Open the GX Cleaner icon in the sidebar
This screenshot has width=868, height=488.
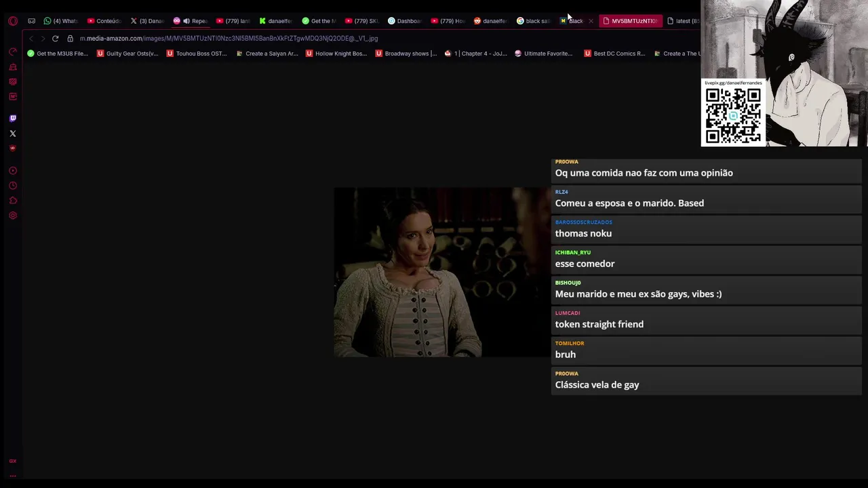13,67
